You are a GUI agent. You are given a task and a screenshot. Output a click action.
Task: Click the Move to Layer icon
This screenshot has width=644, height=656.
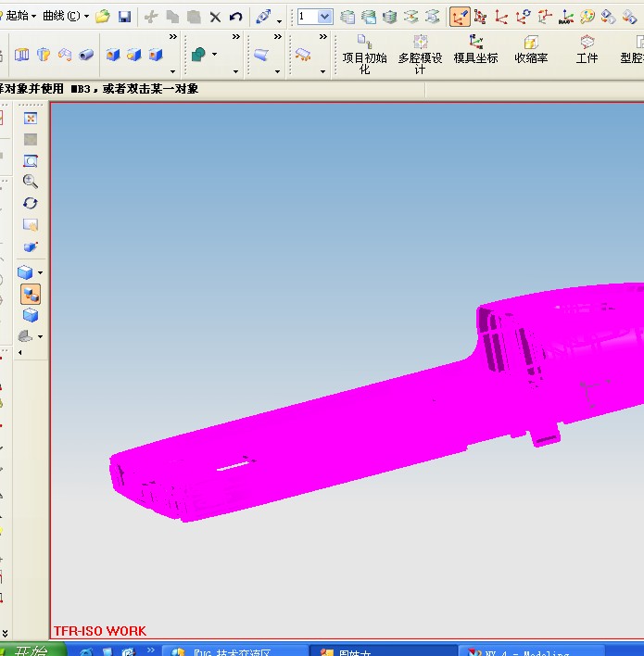tap(410, 17)
